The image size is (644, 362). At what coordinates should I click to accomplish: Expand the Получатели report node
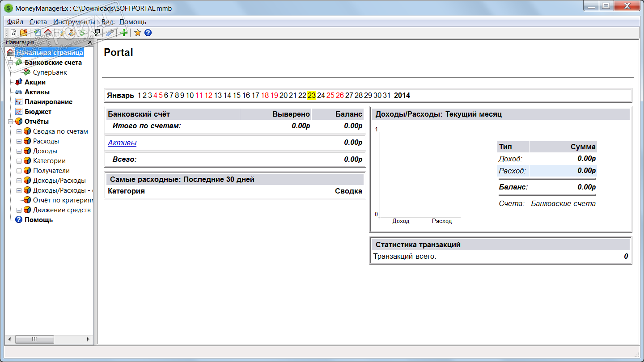18,171
